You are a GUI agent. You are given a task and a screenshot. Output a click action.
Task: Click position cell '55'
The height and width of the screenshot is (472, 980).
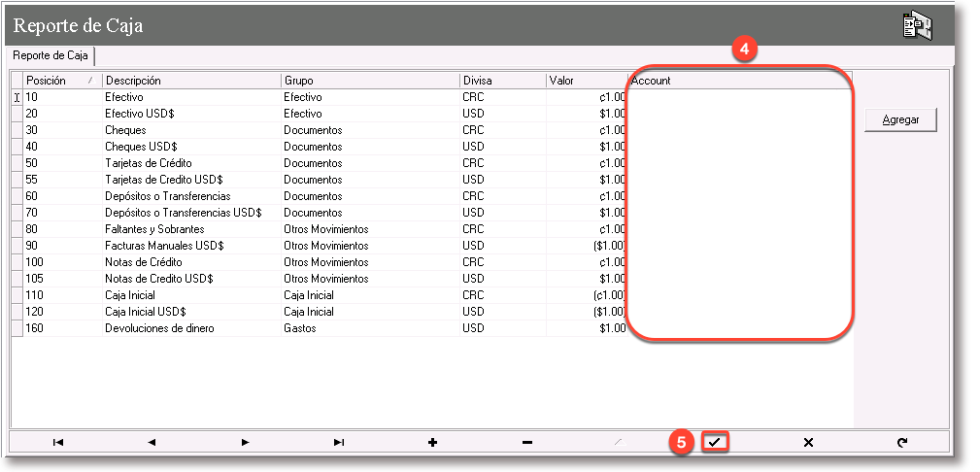click(62, 180)
